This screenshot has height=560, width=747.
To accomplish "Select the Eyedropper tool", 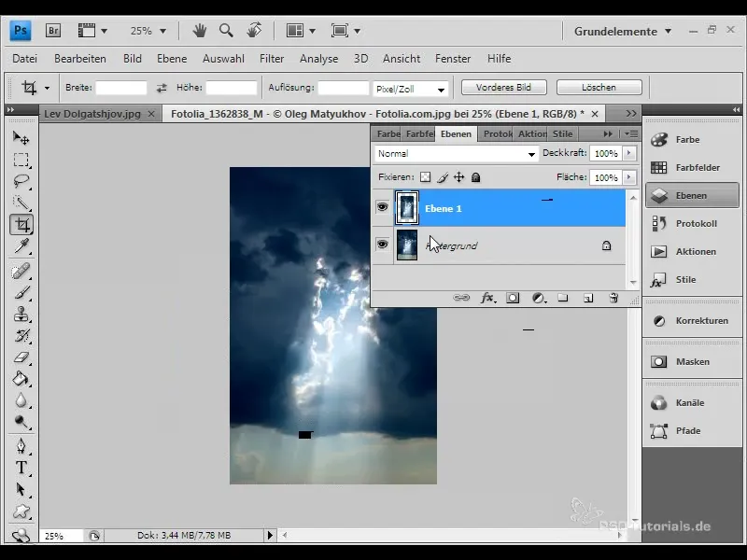I will click(21, 246).
